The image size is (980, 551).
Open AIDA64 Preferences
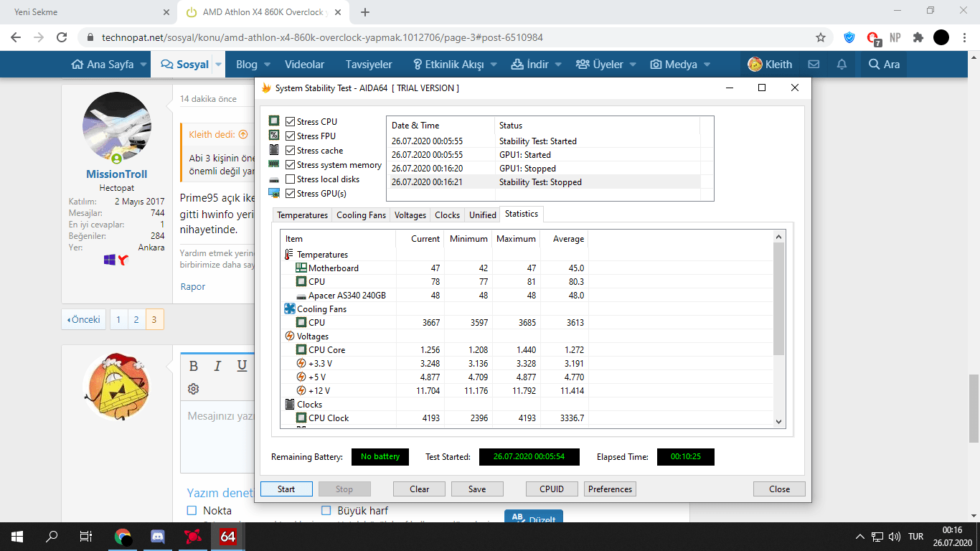tap(610, 489)
